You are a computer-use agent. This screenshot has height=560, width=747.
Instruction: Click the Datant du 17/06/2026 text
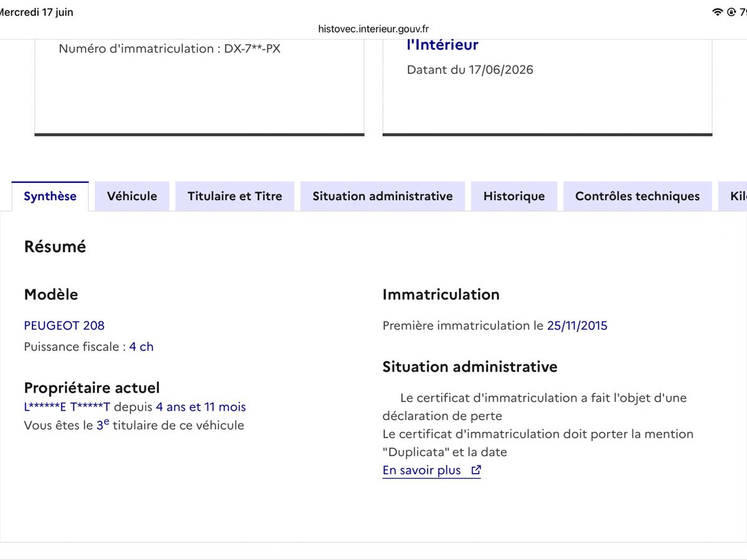click(x=470, y=70)
